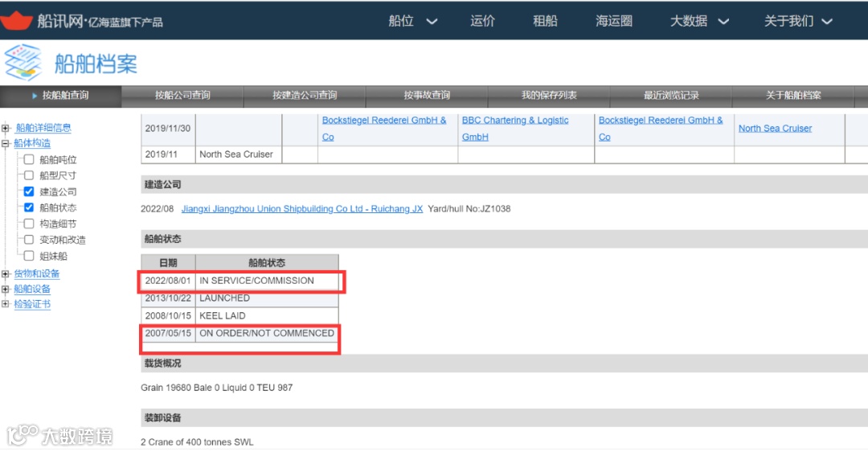The image size is (868, 452).
Task: Check the 构造细节 checkbox
Action: (x=29, y=224)
